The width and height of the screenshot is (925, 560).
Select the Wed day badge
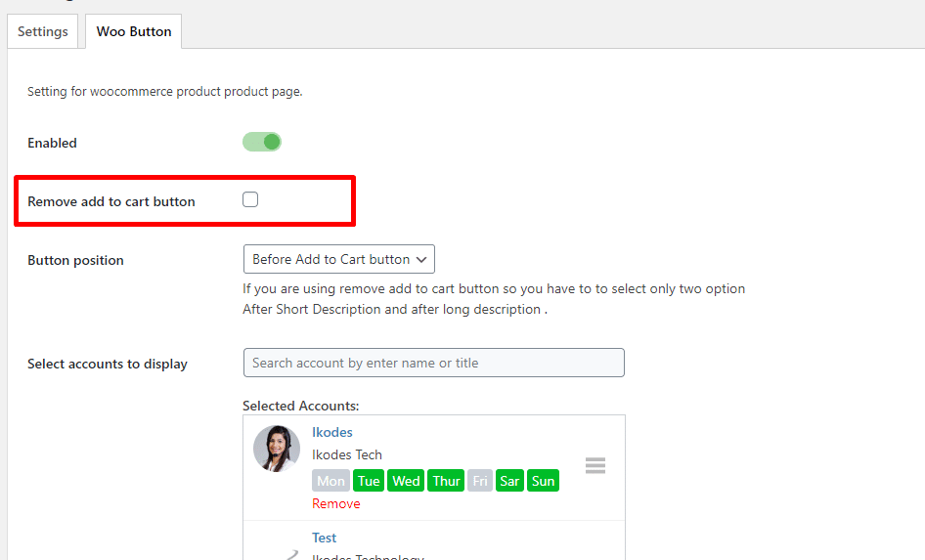pos(406,481)
